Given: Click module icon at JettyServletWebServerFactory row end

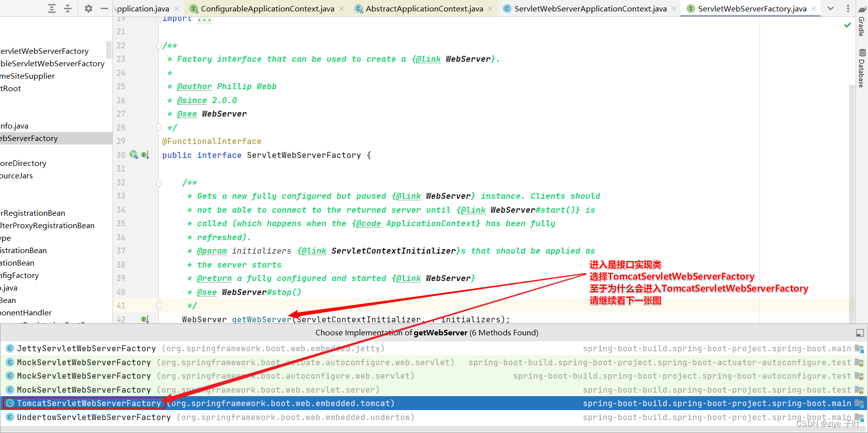Looking at the screenshot, I should click(x=860, y=349).
